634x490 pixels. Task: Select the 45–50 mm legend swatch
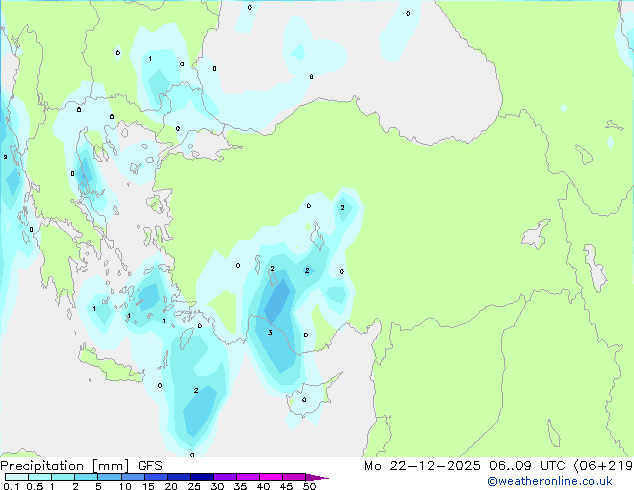294,477
